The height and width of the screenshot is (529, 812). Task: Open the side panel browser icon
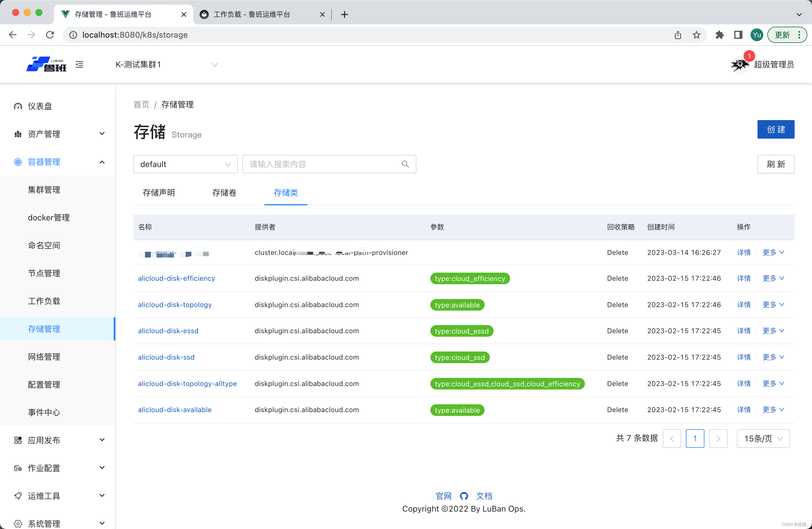738,35
